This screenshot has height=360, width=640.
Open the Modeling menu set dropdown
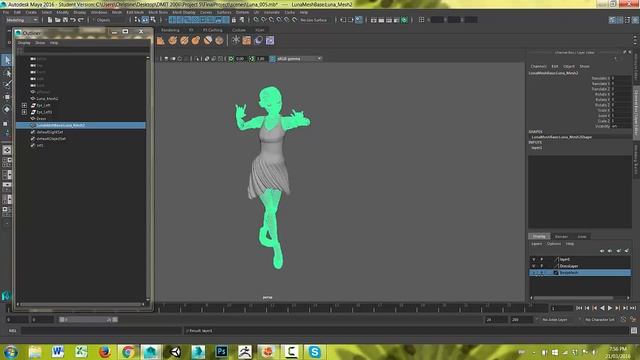pos(22,20)
